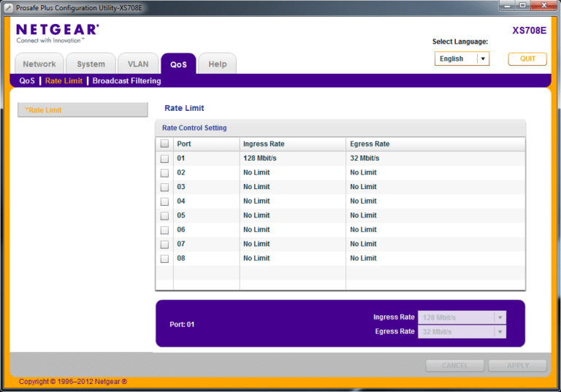This screenshot has height=392, width=561.
Task: Click the QUIT button
Action: pos(527,59)
